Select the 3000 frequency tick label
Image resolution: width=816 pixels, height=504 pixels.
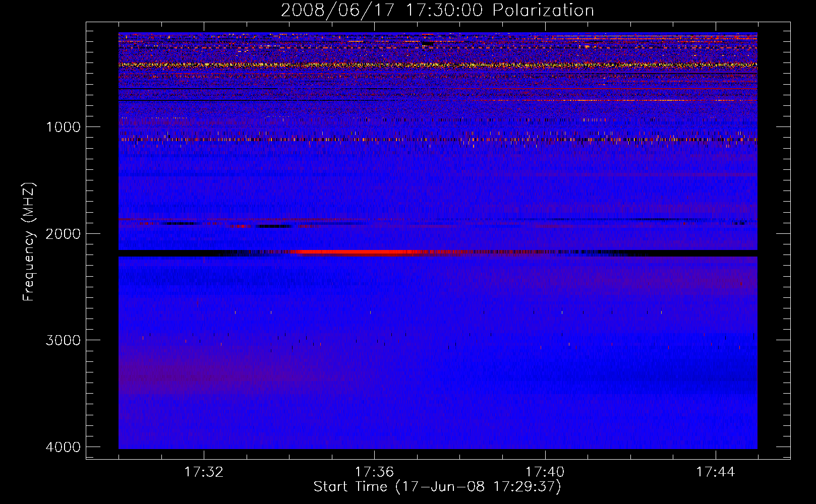(64, 340)
